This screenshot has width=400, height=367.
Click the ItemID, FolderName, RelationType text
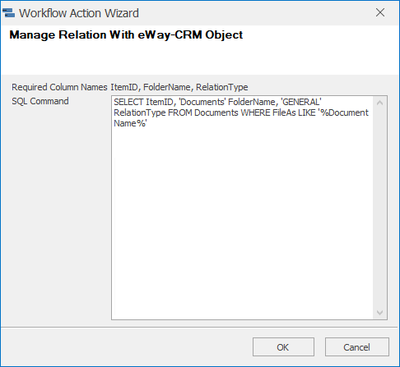tap(179, 87)
